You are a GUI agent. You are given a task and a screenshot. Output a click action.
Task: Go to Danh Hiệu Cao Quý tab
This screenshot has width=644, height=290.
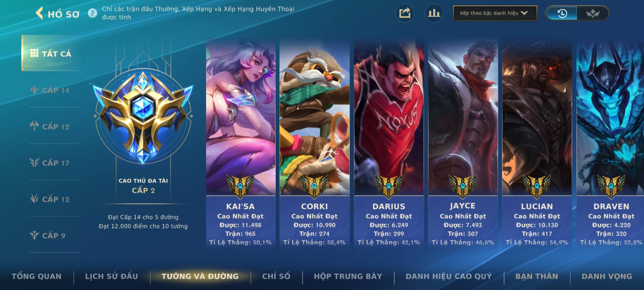[449, 276]
